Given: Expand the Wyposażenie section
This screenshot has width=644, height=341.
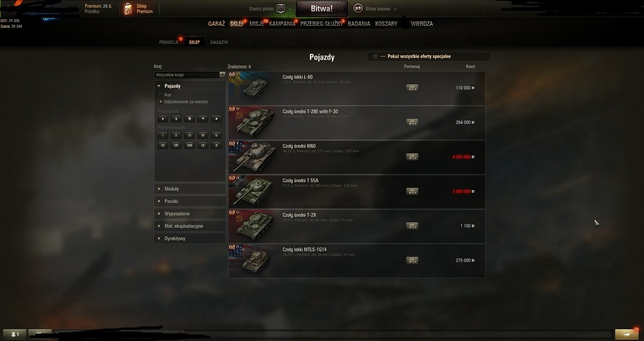Looking at the screenshot, I should (x=190, y=214).
